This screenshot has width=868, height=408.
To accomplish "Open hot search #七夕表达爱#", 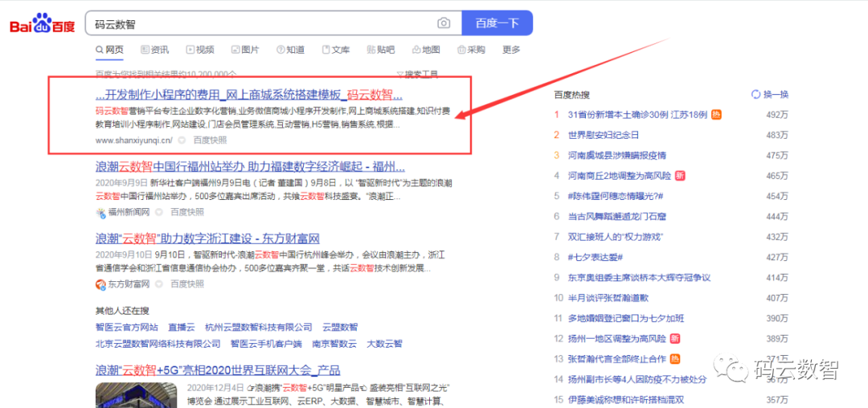I will tap(596, 257).
